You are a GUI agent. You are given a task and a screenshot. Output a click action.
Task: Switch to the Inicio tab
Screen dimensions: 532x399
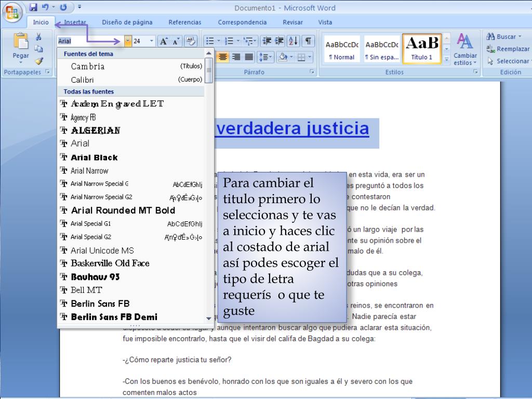point(41,22)
